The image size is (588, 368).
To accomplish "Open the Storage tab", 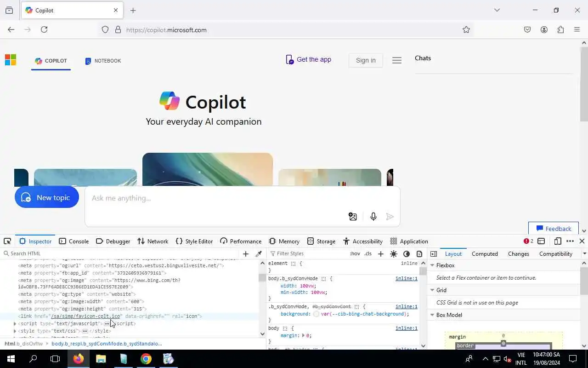I will [322, 241].
